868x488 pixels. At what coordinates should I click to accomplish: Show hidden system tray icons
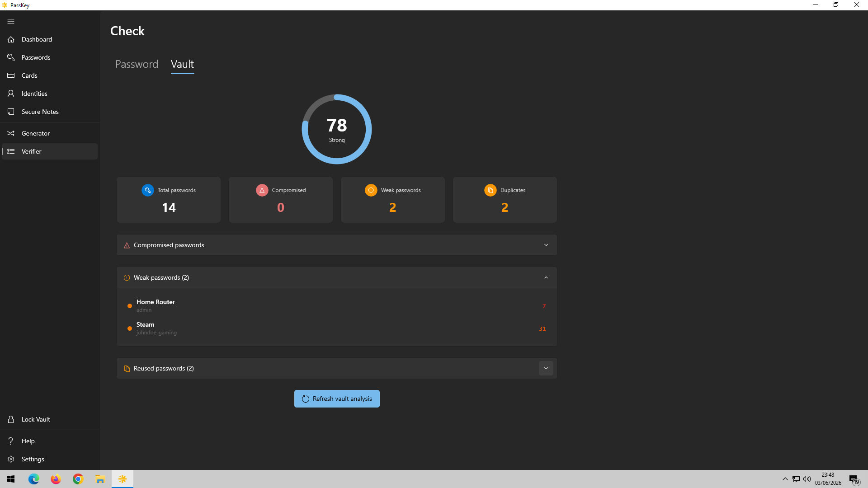tap(785, 479)
